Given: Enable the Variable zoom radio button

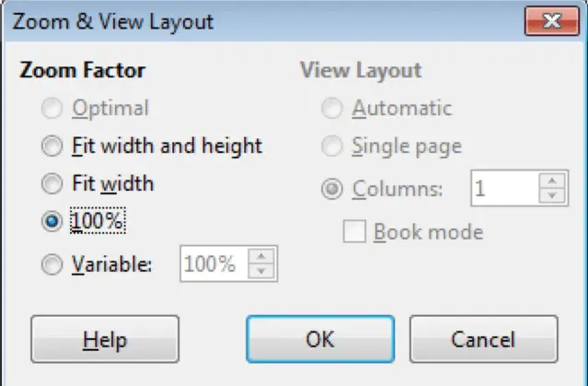Looking at the screenshot, I should point(52,265).
